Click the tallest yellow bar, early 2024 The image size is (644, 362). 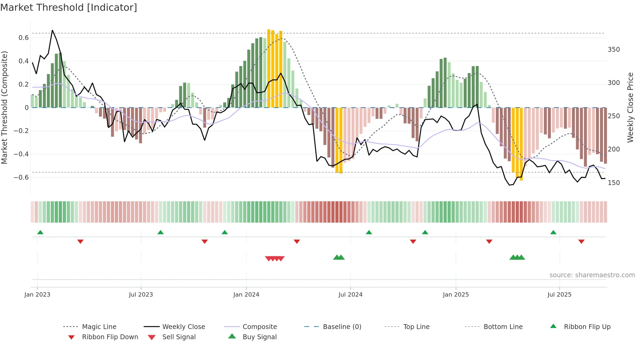[x=269, y=68]
